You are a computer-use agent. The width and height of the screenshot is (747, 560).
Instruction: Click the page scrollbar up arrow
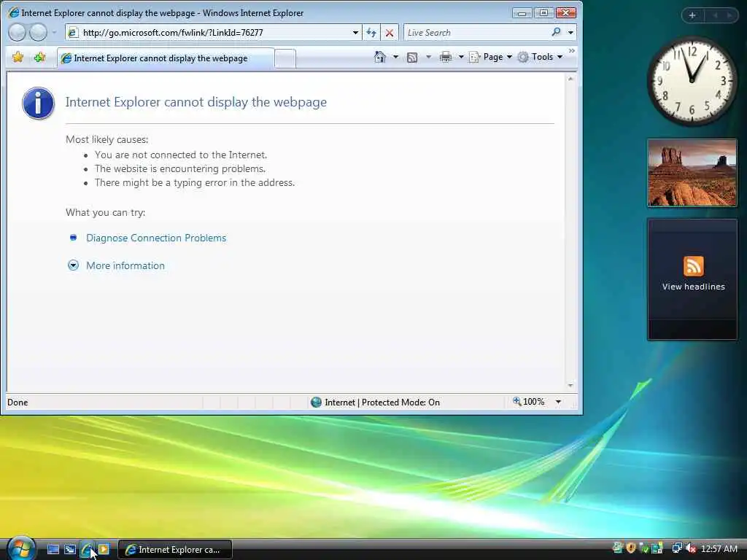tap(570, 79)
